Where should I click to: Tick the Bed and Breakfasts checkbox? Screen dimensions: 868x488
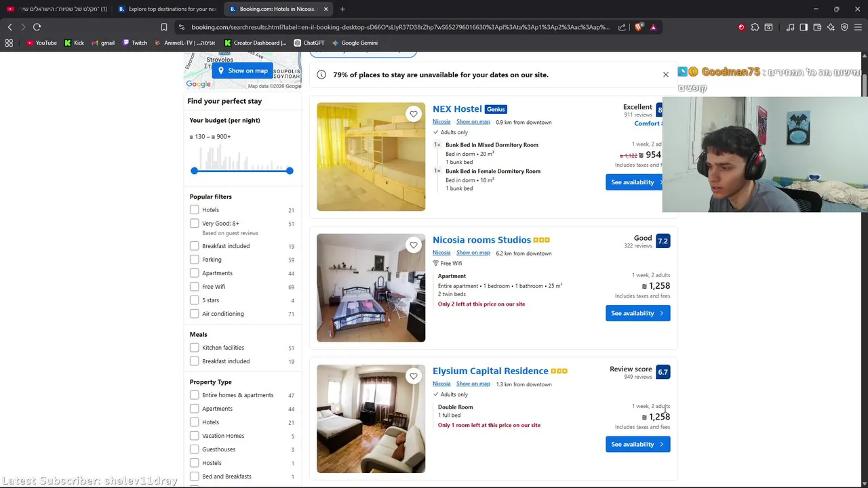click(195, 476)
